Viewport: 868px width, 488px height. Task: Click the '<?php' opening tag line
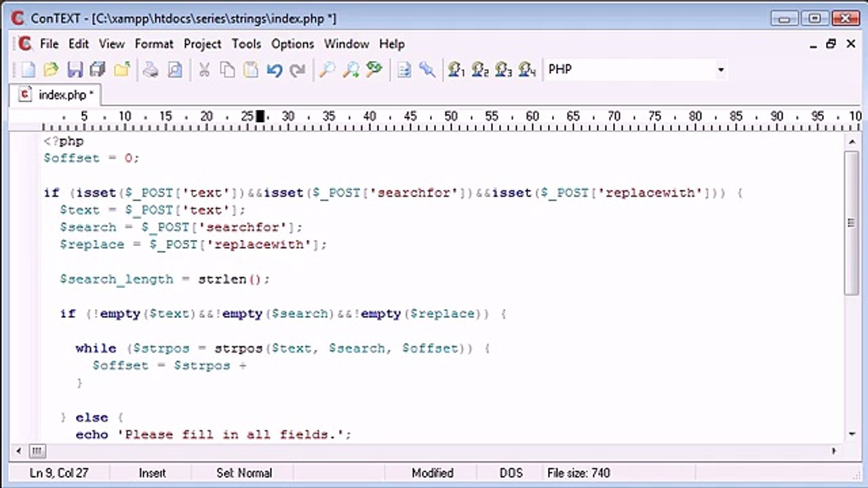(x=63, y=141)
